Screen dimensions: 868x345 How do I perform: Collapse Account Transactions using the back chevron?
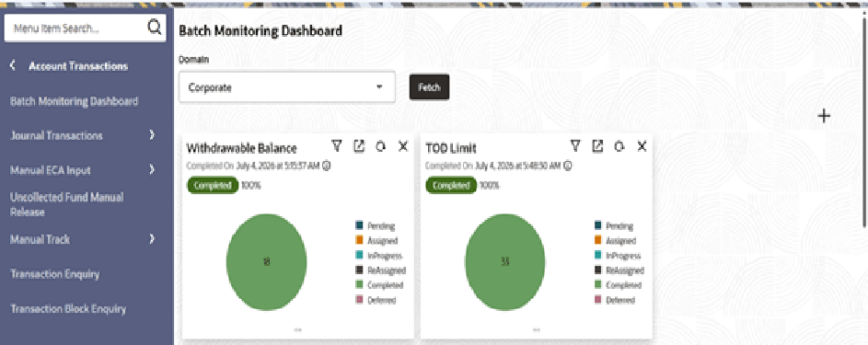(x=13, y=66)
